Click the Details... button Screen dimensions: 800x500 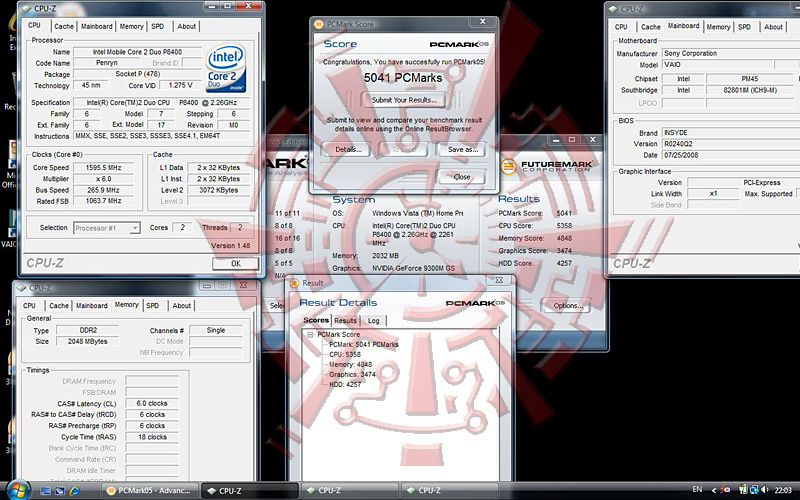348,149
